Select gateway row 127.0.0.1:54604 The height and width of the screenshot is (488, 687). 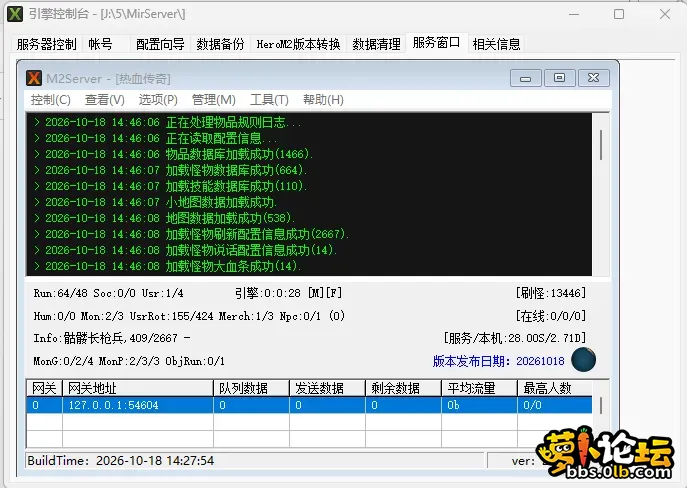click(x=309, y=405)
